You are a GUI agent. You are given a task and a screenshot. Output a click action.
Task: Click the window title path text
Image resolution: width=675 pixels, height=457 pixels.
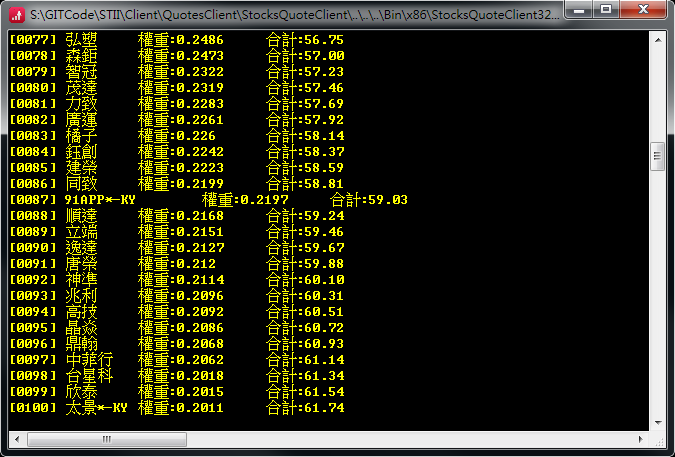(x=295, y=15)
